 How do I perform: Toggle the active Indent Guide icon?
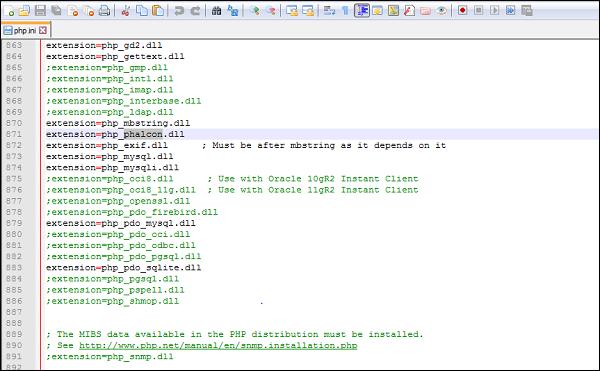362,11
